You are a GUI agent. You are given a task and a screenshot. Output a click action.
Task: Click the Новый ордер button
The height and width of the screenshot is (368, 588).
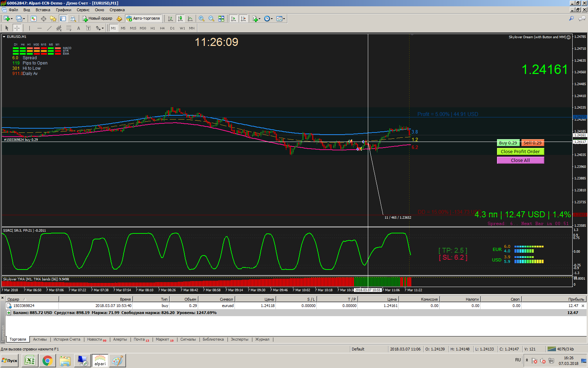(x=97, y=19)
